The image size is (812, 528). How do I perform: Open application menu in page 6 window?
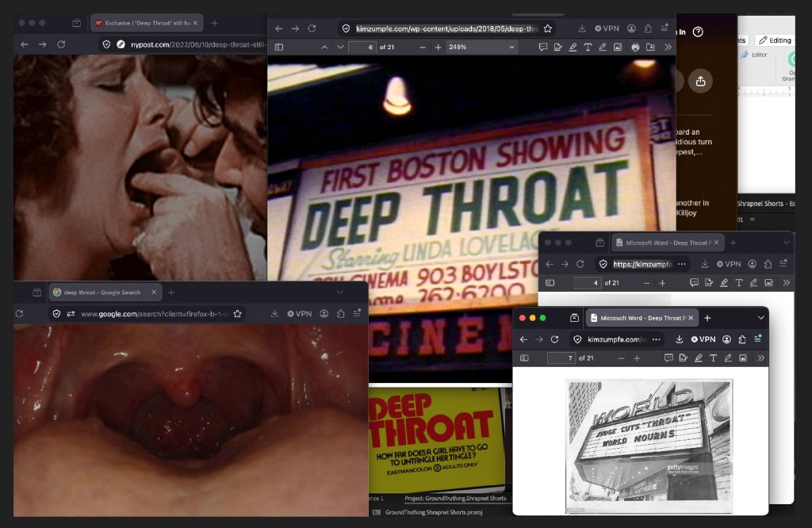pos(664,29)
